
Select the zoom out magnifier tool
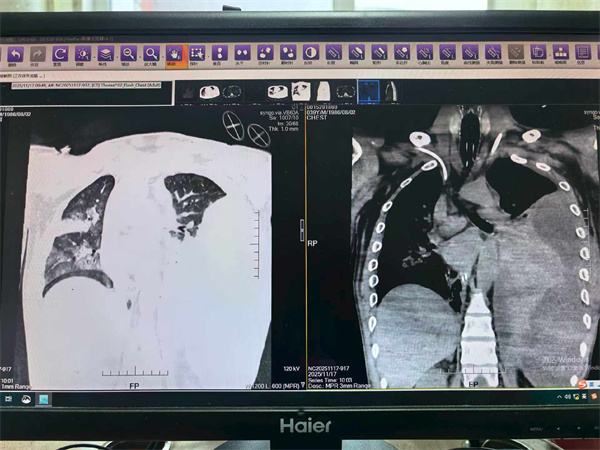tap(129, 53)
